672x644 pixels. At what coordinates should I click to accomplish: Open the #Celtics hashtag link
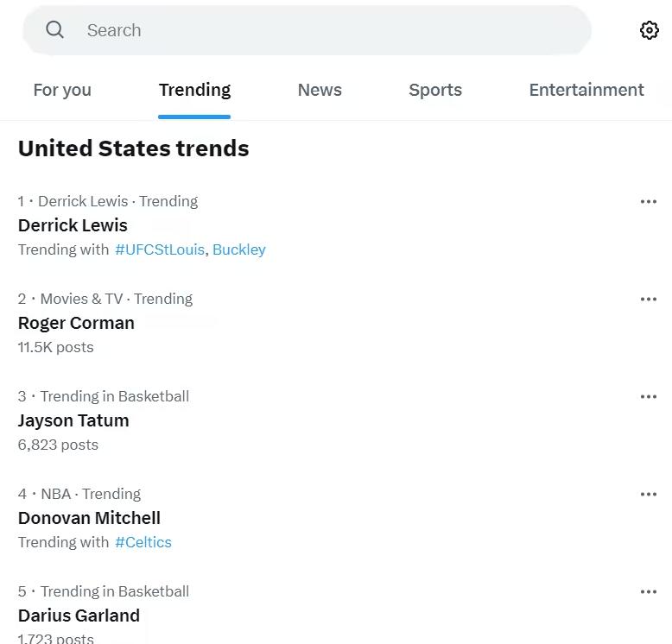pos(143,542)
